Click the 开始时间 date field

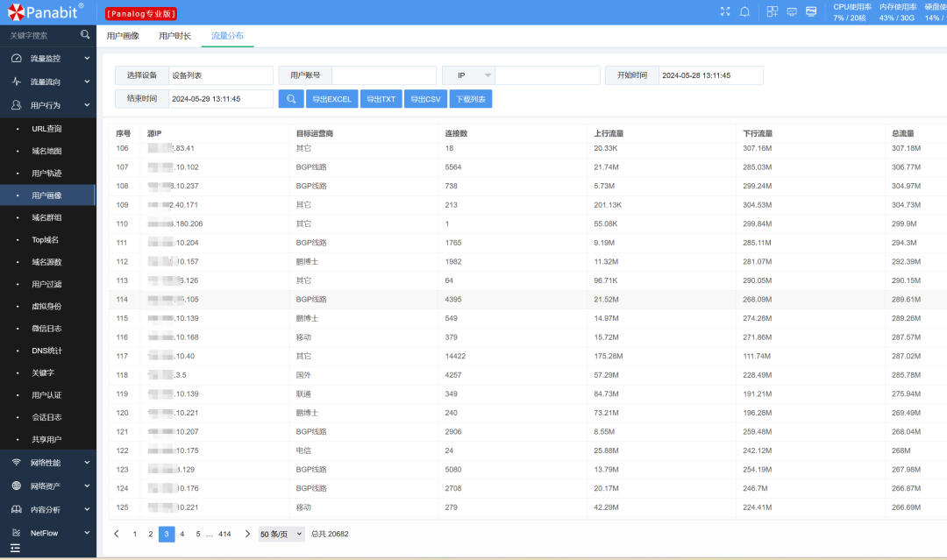711,75
